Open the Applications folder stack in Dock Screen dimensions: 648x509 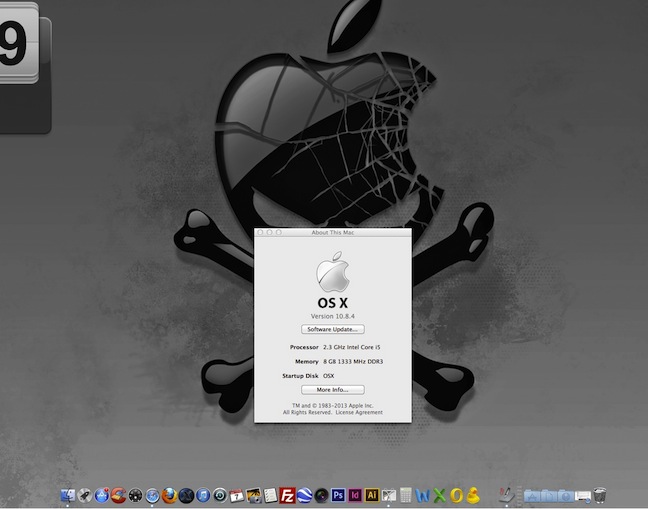532,496
